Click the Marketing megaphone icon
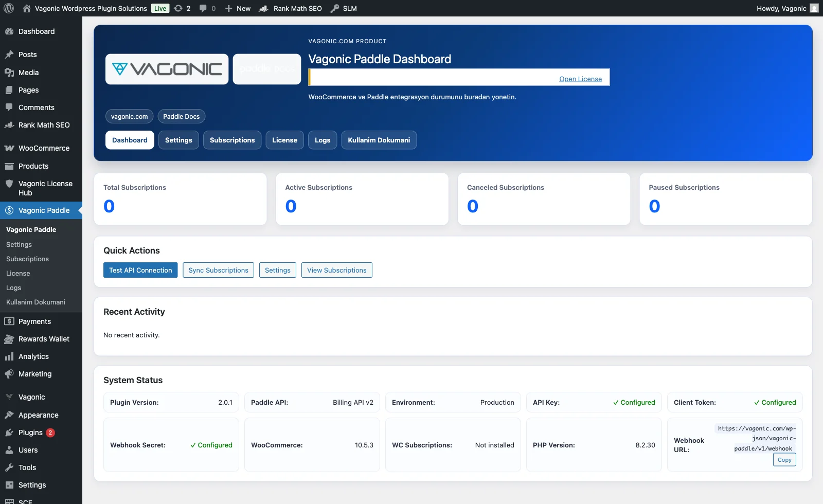823x504 pixels. click(x=9, y=374)
